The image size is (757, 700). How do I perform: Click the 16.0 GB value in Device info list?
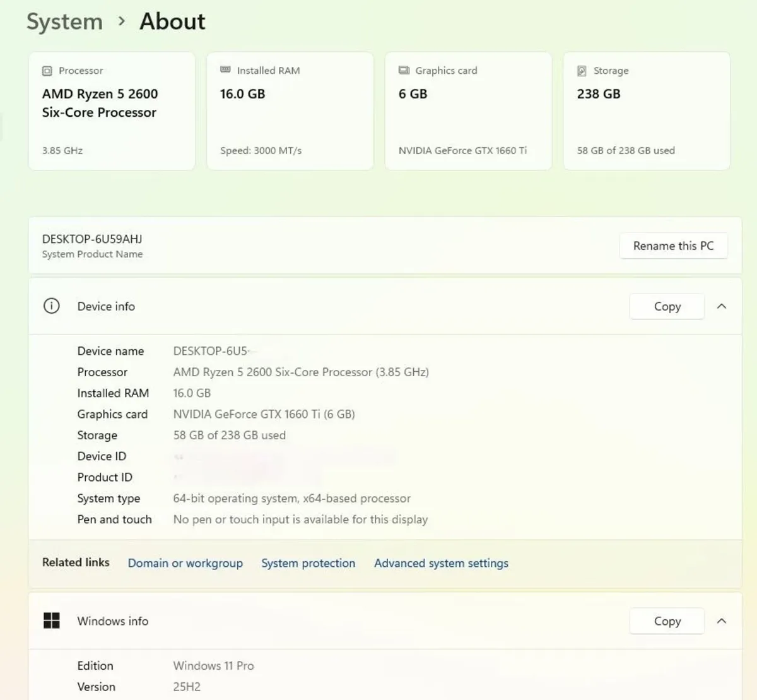(x=192, y=393)
